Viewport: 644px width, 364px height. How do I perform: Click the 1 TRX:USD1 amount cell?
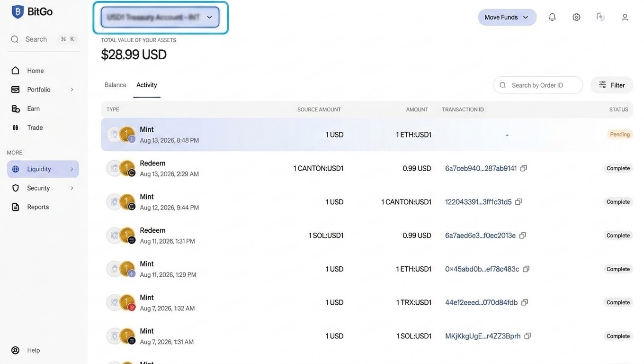414,302
